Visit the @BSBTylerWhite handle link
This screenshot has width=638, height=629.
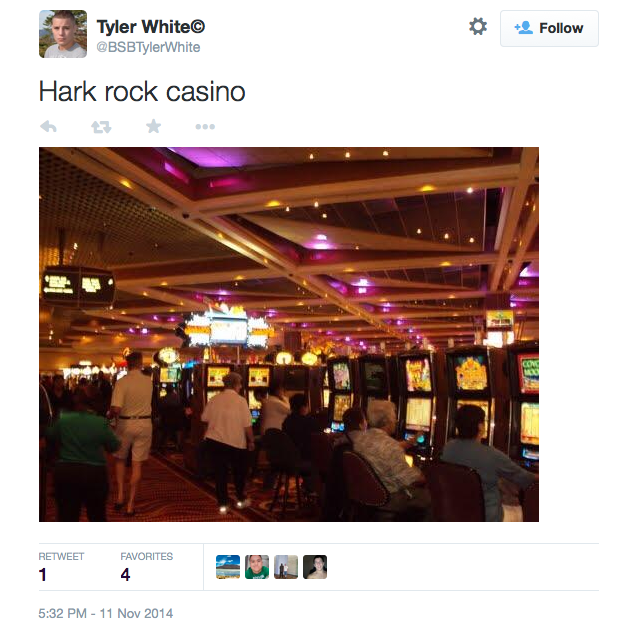pyautogui.click(x=148, y=47)
